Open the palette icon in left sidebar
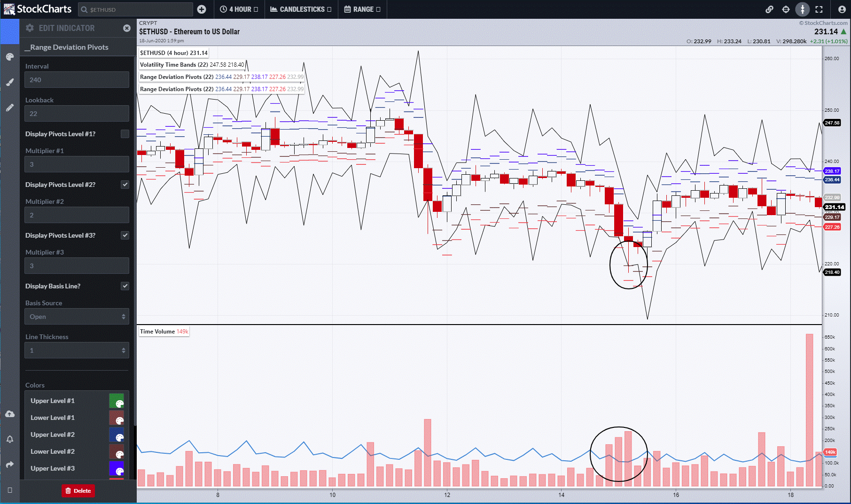This screenshot has width=851, height=504. coord(10,57)
